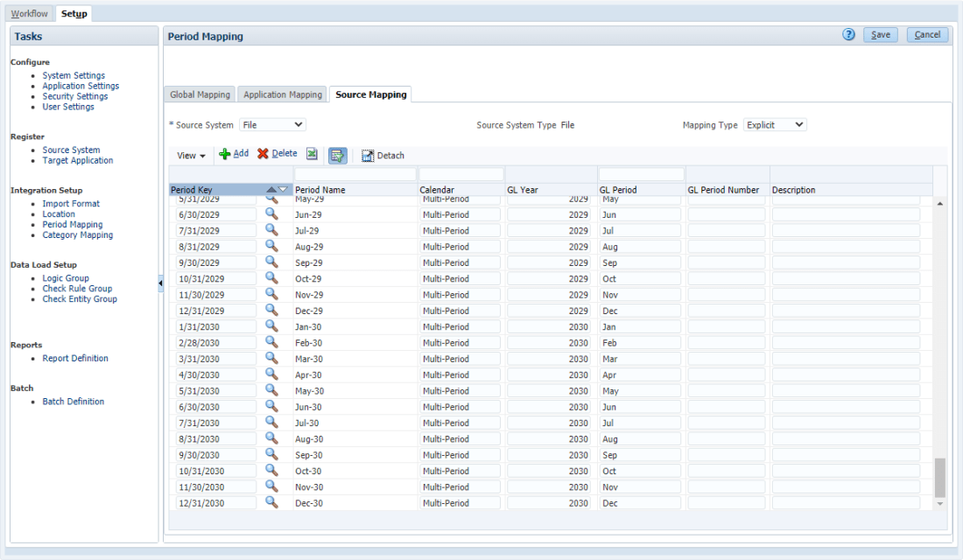Open the Source System dropdown
This screenshot has width=963, height=560.
pyautogui.click(x=272, y=125)
